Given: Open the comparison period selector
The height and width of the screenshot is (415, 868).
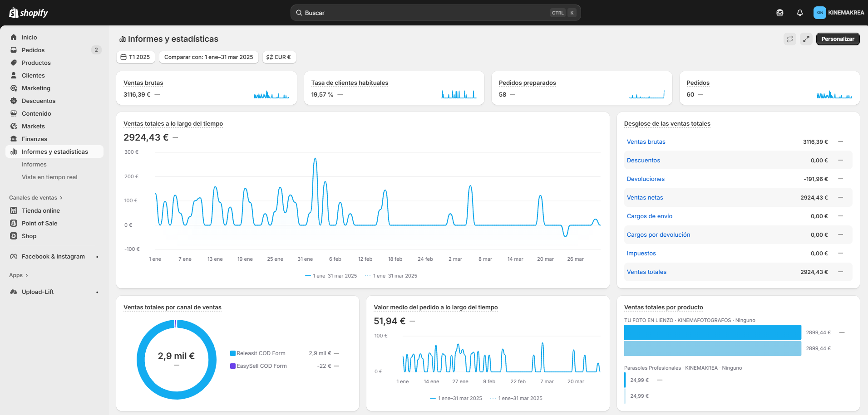Looking at the screenshot, I should pos(208,57).
